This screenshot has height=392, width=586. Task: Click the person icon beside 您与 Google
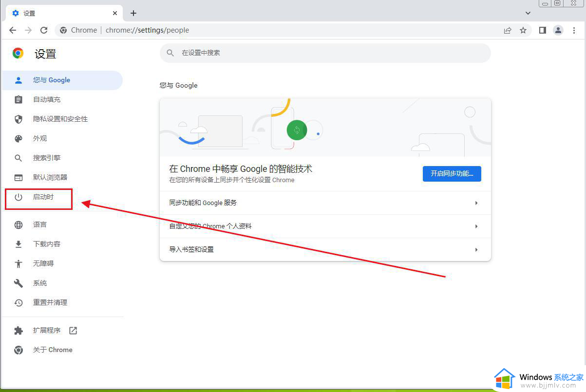tap(19, 80)
